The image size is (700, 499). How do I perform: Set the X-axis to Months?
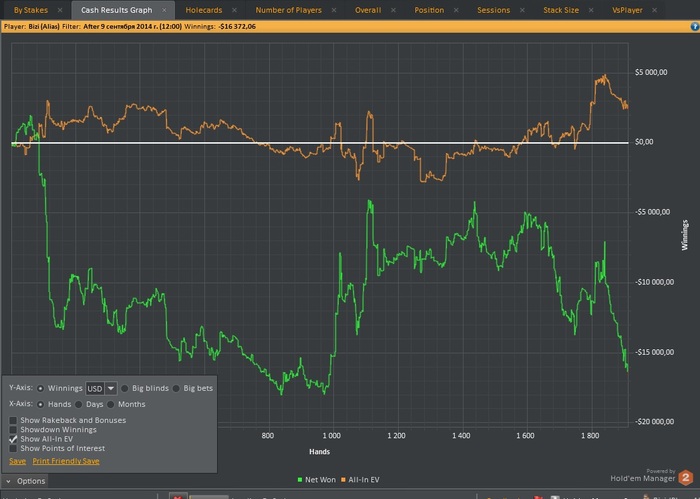(x=111, y=404)
